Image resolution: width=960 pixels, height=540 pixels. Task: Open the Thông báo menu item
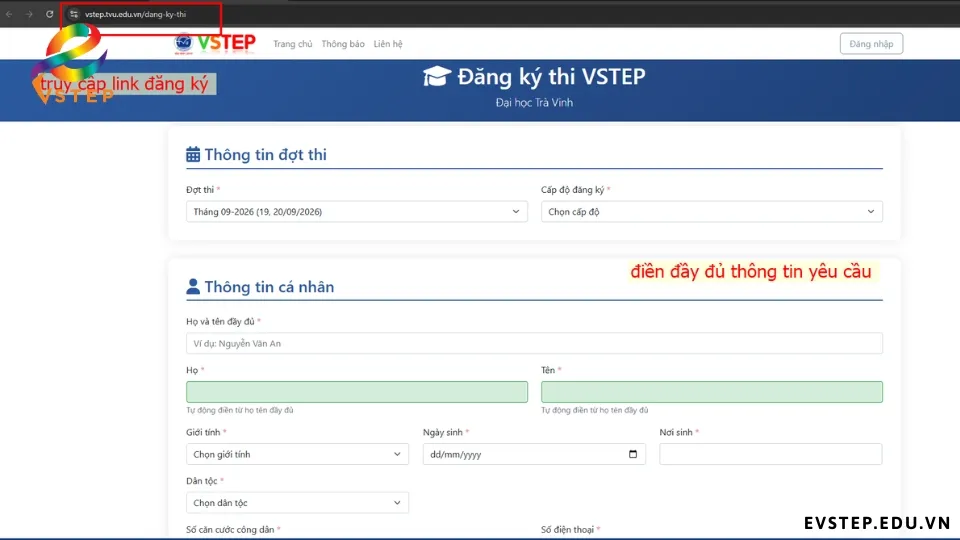coord(343,44)
